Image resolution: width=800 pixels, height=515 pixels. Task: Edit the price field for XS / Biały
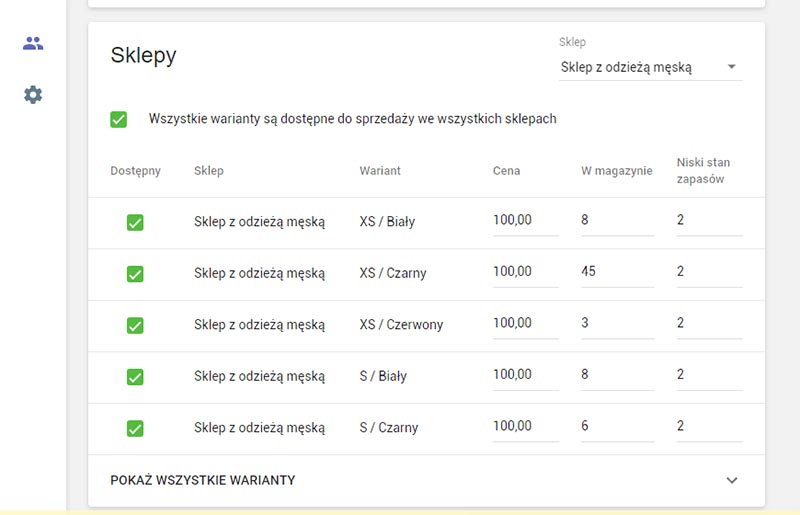526,221
